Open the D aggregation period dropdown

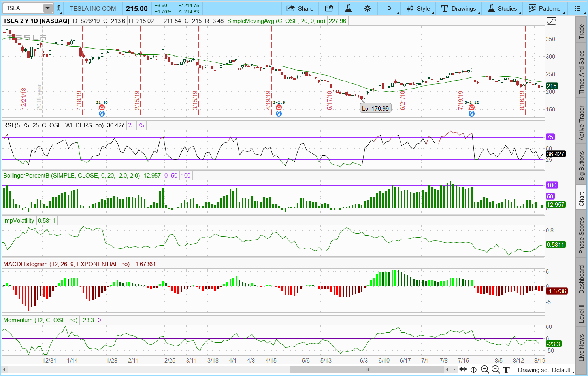(x=389, y=8)
